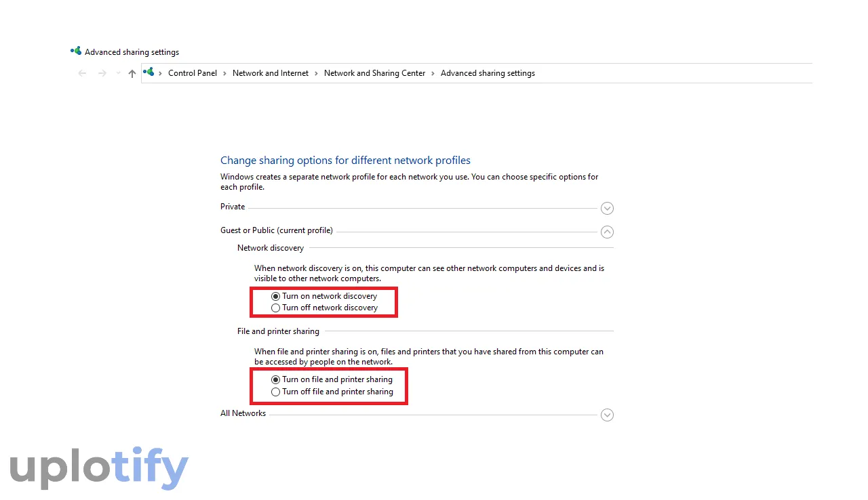868x500 pixels.
Task: Expand the All Networks section
Action: [x=608, y=415]
